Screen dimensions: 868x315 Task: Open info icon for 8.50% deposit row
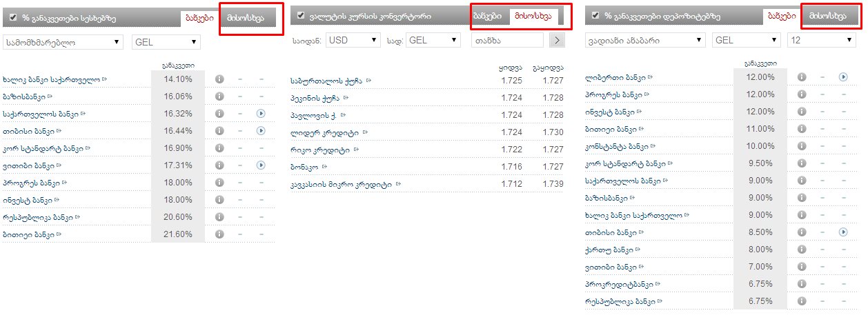(802, 232)
